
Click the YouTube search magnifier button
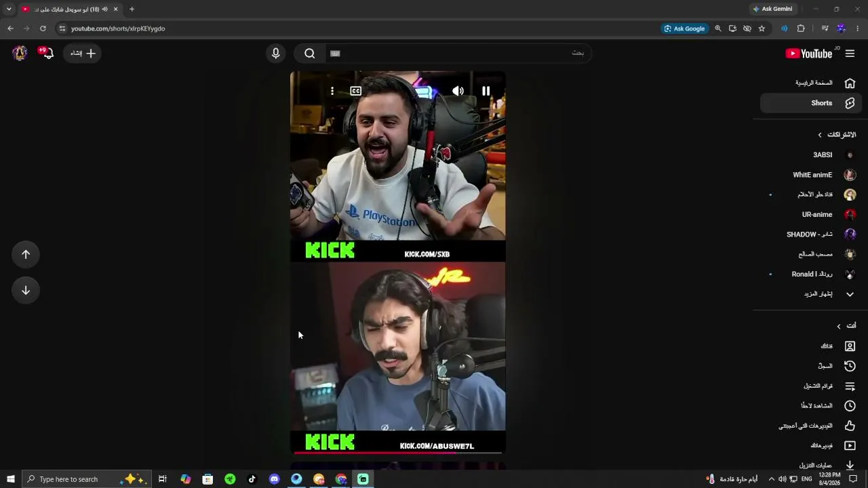point(310,54)
